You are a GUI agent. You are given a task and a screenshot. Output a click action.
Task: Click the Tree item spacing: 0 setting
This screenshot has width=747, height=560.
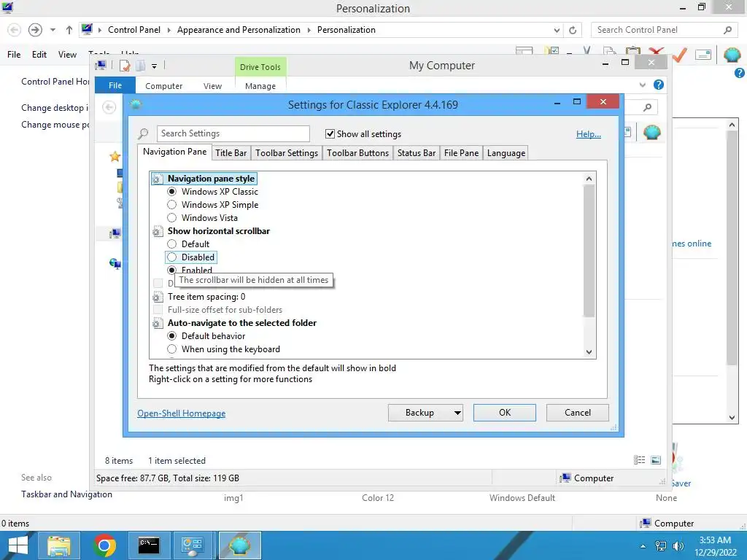pyautogui.click(x=206, y=297)
